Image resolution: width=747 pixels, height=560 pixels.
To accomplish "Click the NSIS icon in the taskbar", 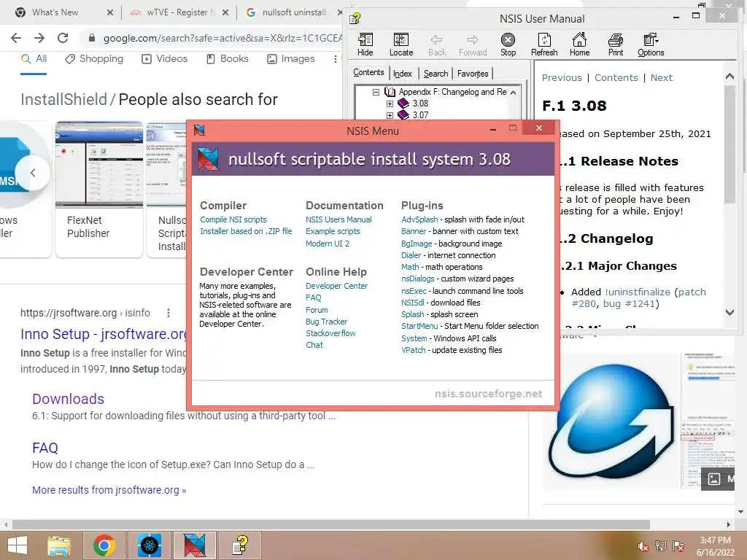I will tap(194, 545).
